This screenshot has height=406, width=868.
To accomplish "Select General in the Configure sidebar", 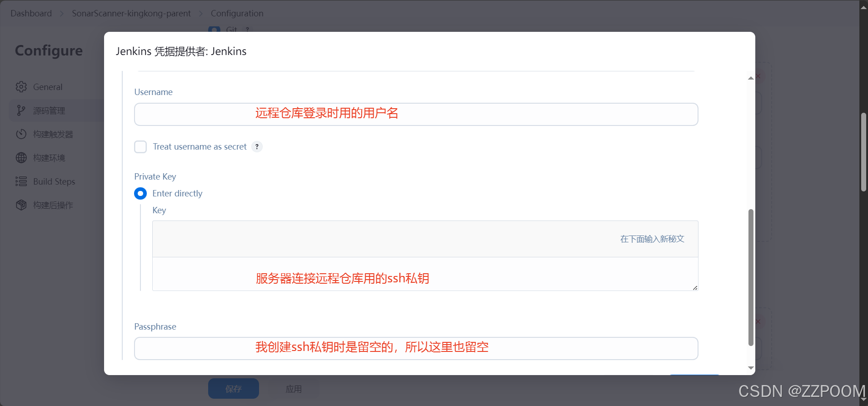I will 57,87.
